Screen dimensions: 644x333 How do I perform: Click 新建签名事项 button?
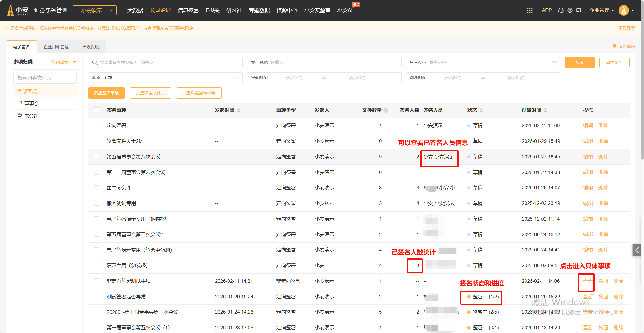pyautogui.click(x=106, y=93)
